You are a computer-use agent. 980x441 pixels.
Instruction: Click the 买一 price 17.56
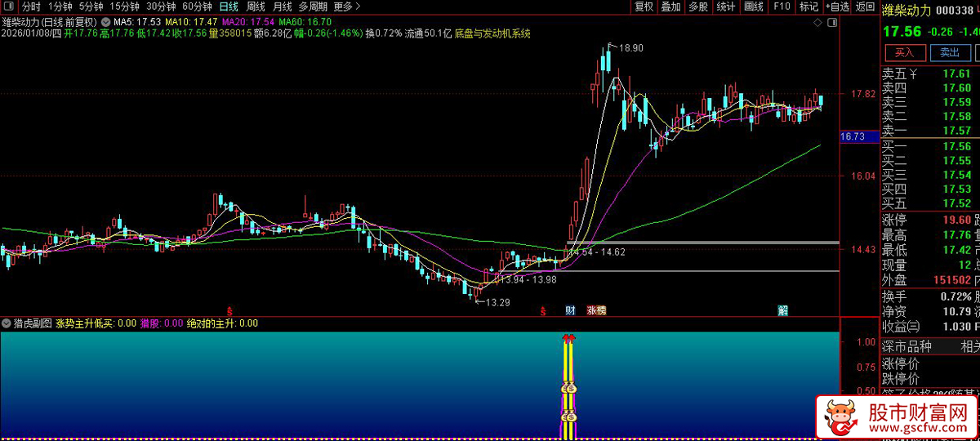[956, 147]
